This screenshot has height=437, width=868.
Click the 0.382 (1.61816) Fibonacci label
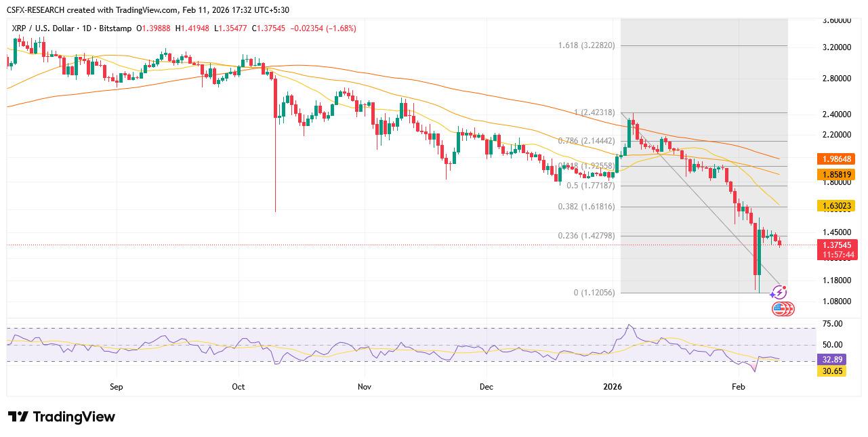(x=586, y=206)
